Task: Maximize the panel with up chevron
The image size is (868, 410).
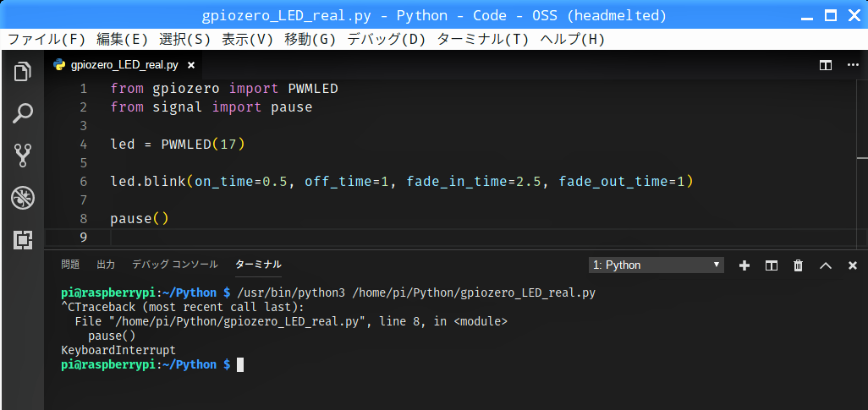Action: coord(826,265)
